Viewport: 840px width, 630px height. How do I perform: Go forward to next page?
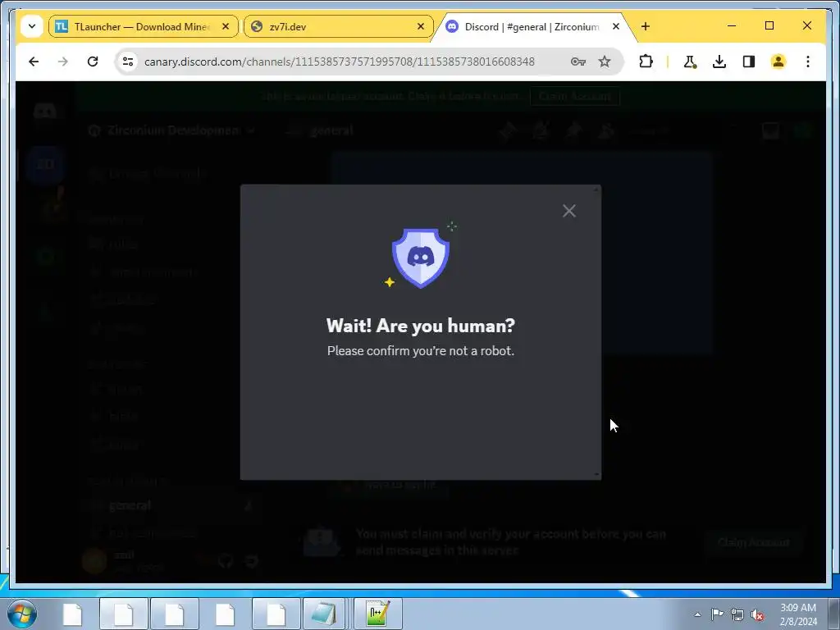[63, 62]
